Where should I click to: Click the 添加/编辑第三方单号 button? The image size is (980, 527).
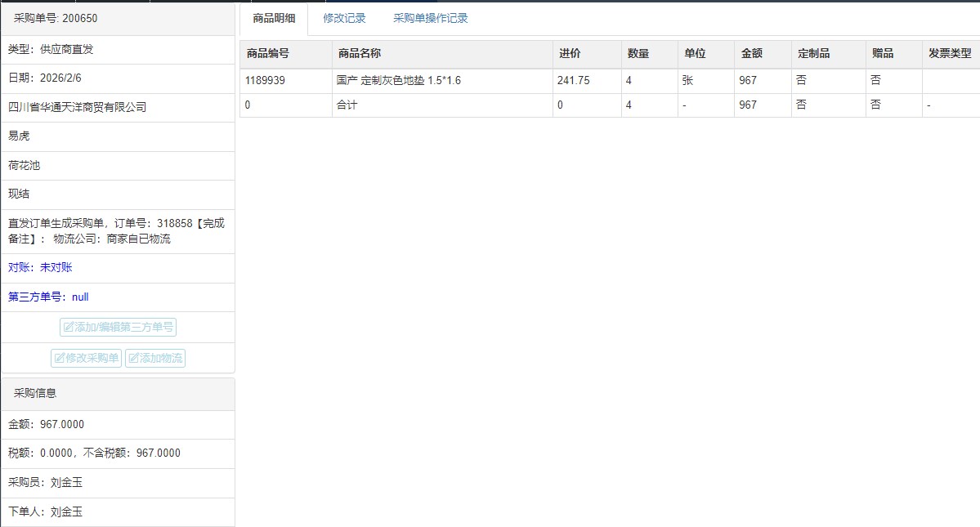click(118, 327)
